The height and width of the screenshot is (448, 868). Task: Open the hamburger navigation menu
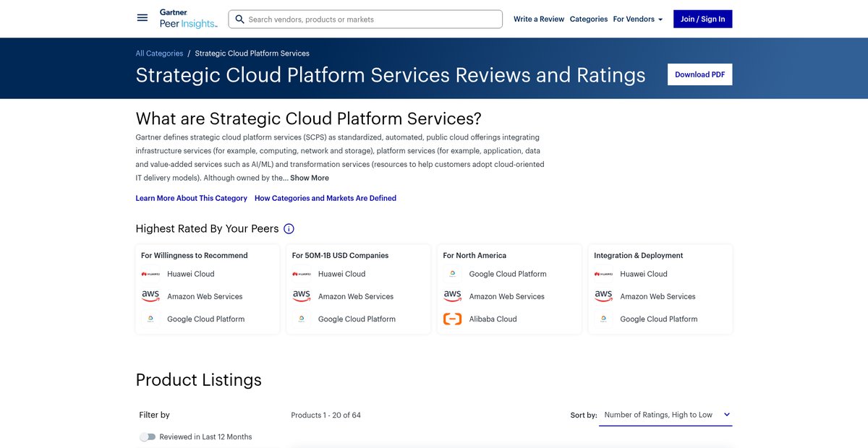pyautogui.click(x=142, y=18)
